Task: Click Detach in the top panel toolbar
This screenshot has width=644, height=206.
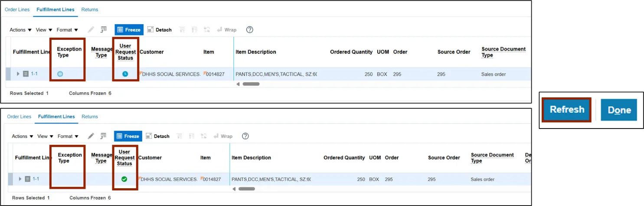Action: [x=160, y=30]
